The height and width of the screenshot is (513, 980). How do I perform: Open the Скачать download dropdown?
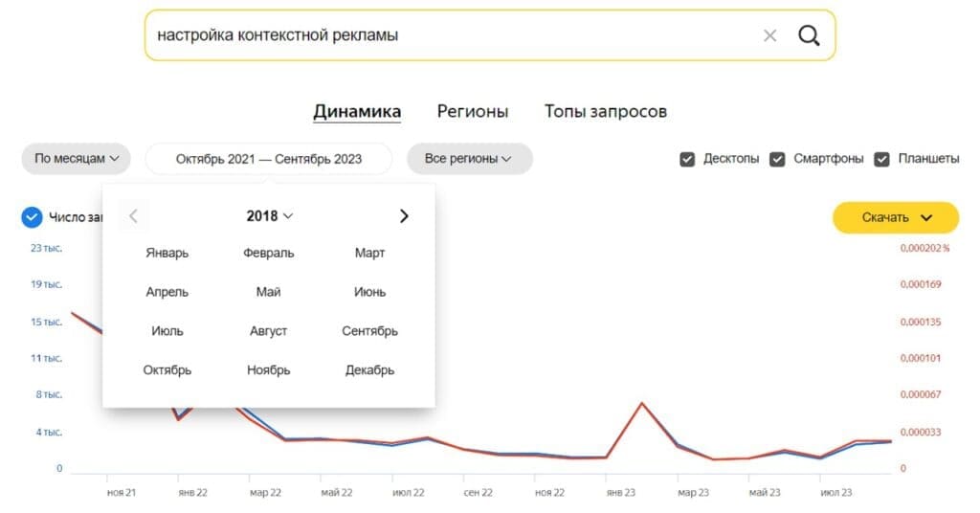pyautogui.click(x=896, y=217)
